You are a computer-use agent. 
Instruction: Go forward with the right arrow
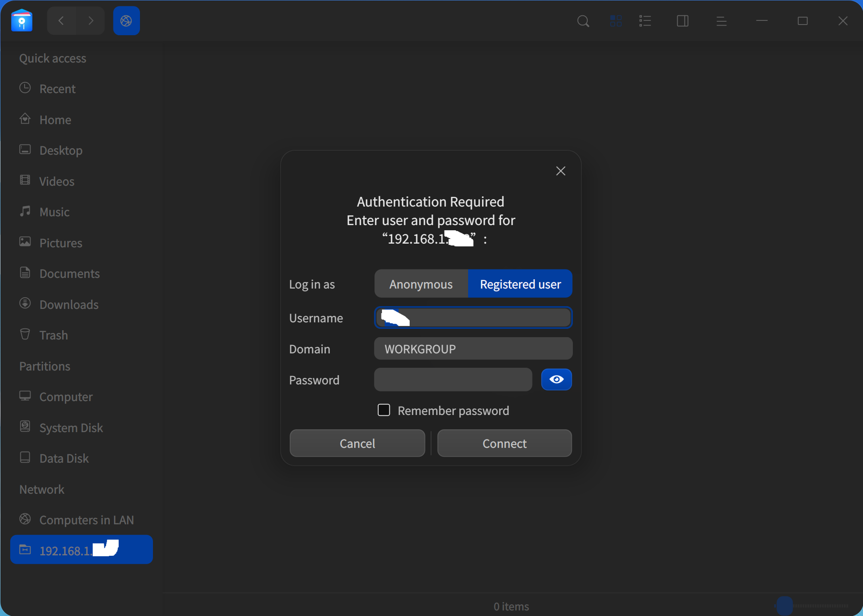[90, 21]
